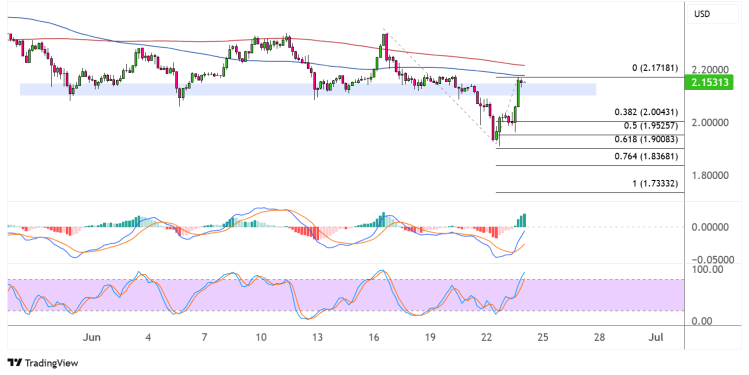The image size is (749, 375).
Task: Select the Fibonacci 1 (1.73332) label
Action: click(655, 183)
